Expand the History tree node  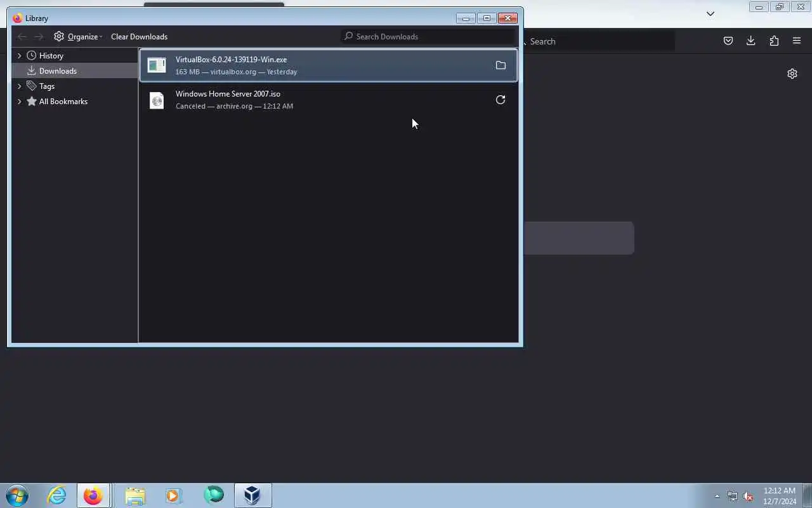(x=19, y=56)
